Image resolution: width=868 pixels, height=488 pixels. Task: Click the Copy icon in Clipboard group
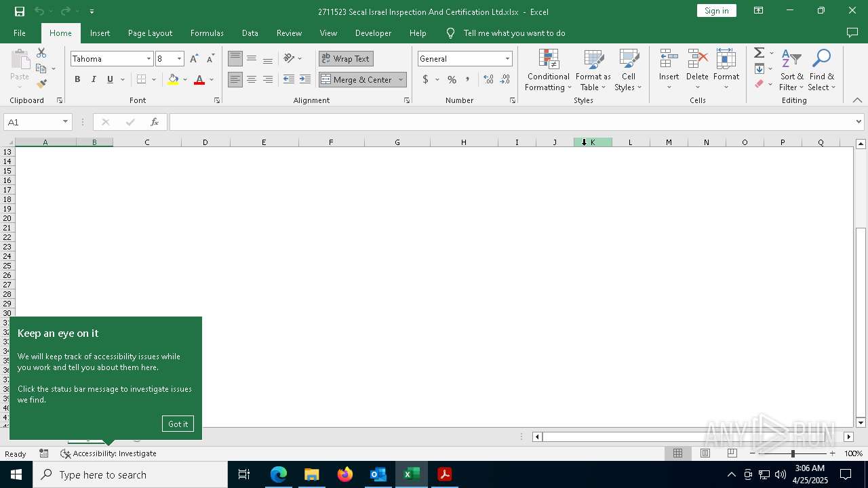click(x=41, y=68)
